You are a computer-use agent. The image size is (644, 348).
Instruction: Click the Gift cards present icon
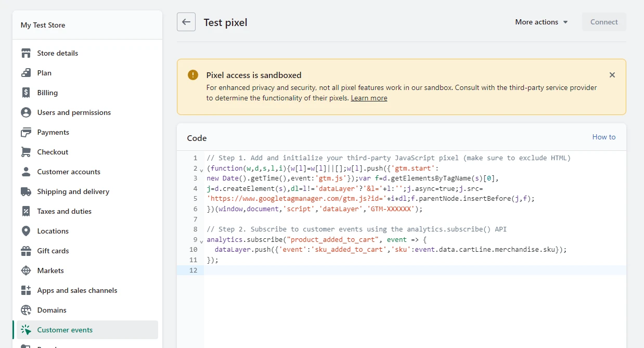coord(26,251)
